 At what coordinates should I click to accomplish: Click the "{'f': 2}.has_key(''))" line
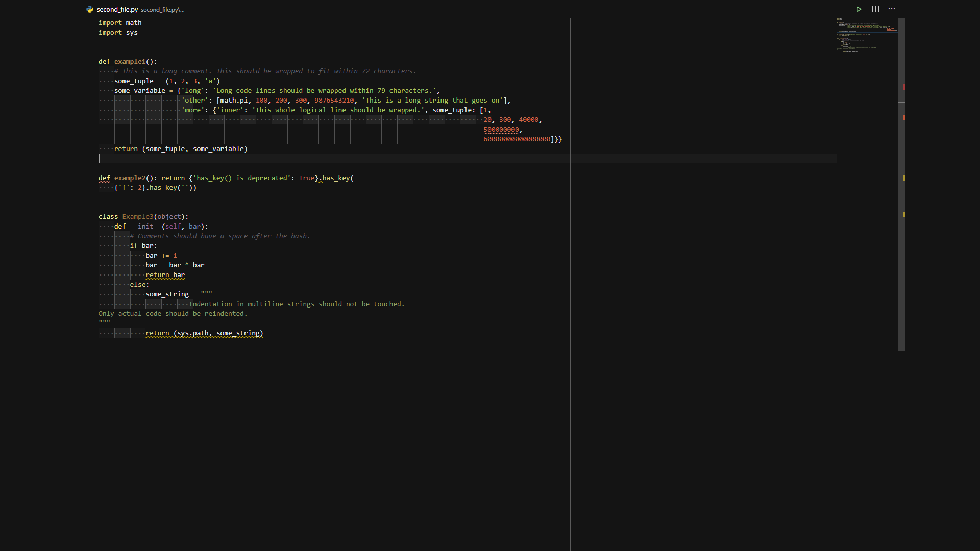click(x=155, y=188)
